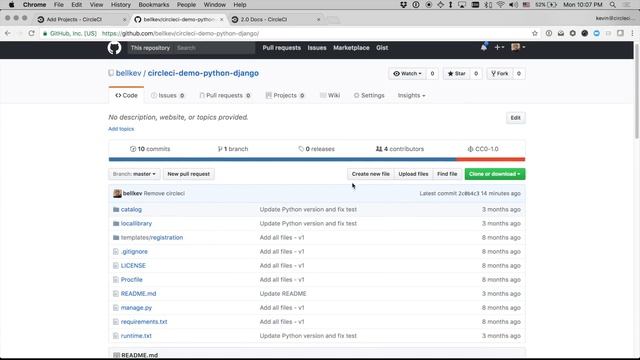Open the Chrome three-dot menu
Viewport: 640px width, 360px height.
point(632,33)
